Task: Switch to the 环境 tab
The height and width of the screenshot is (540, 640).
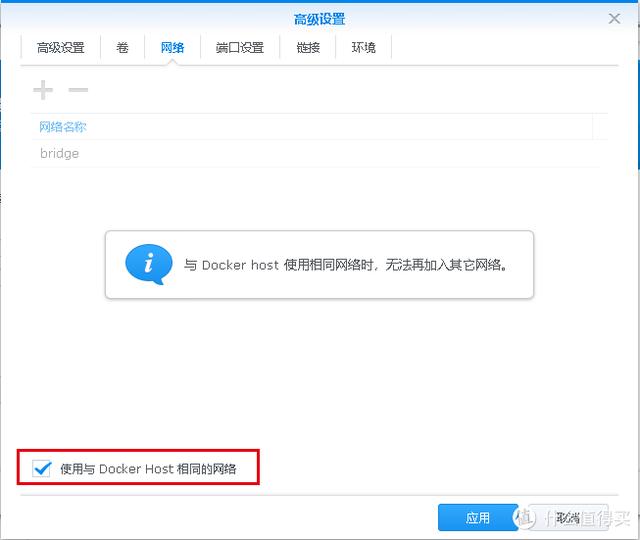Action: 363,48
